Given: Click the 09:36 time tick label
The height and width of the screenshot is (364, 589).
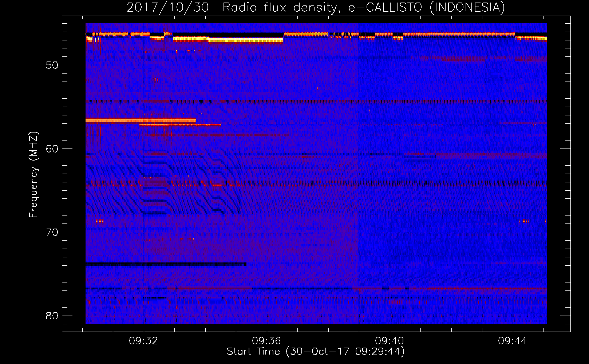Looking at the screenshot, I should point(266,341).
